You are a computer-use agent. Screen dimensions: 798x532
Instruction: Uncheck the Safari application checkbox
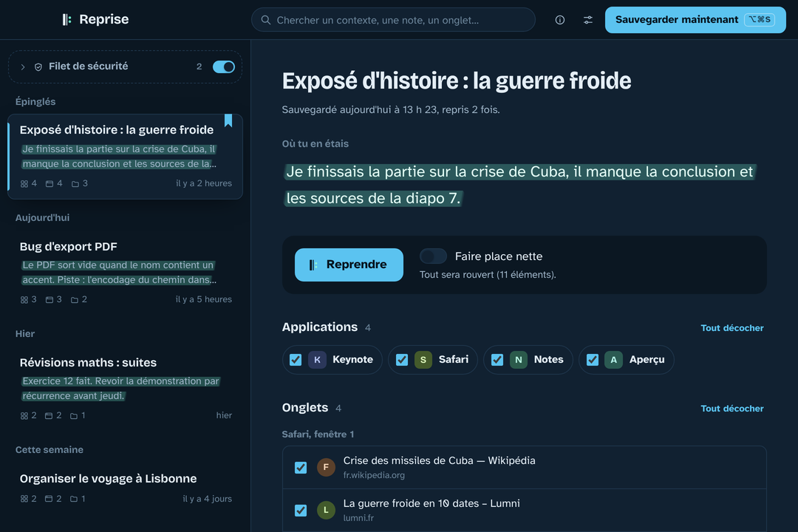click(402, 359)
